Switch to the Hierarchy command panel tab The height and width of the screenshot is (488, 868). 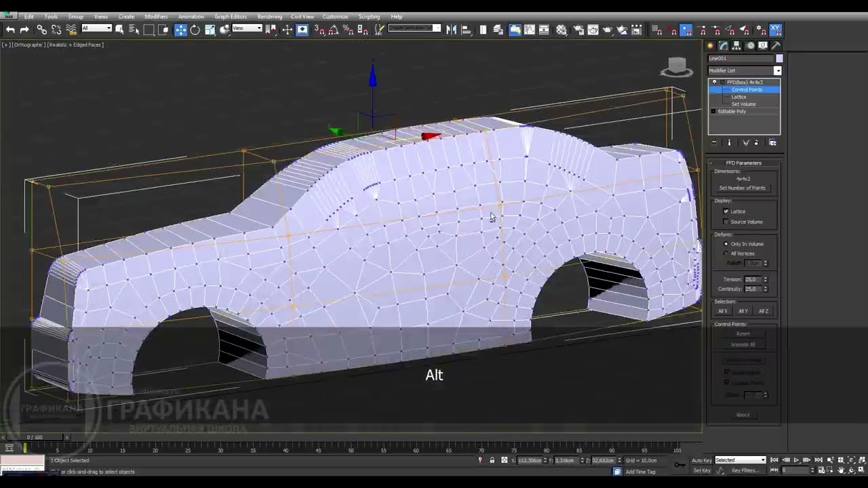(736, 45)
